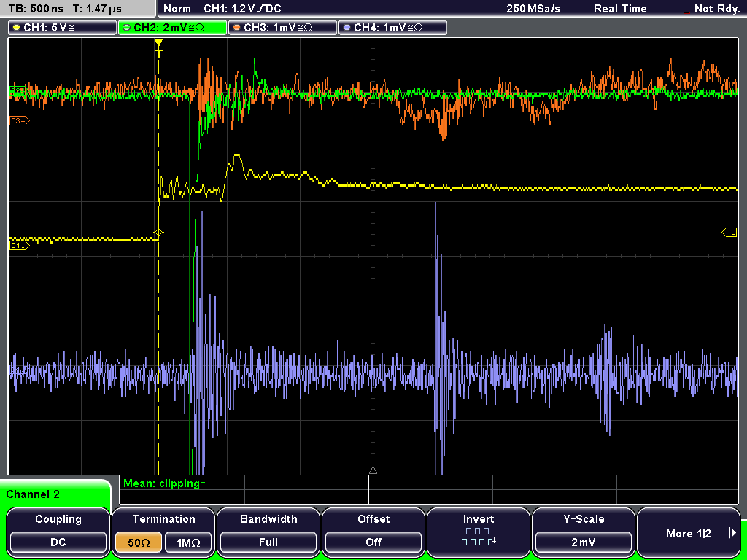Click the C1 ground level marker
This screenshot has height=560, width=747.
point(20,245)
